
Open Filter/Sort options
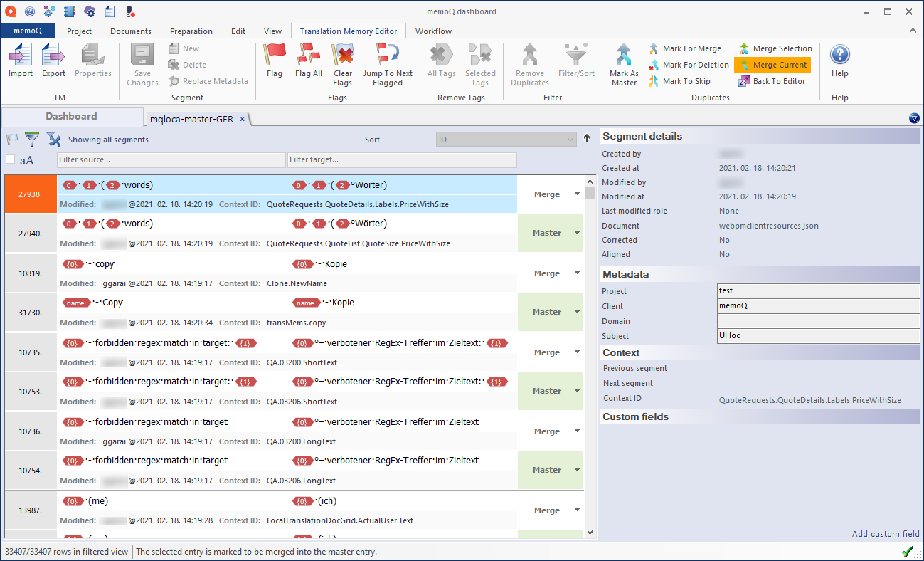pos(575,63)
